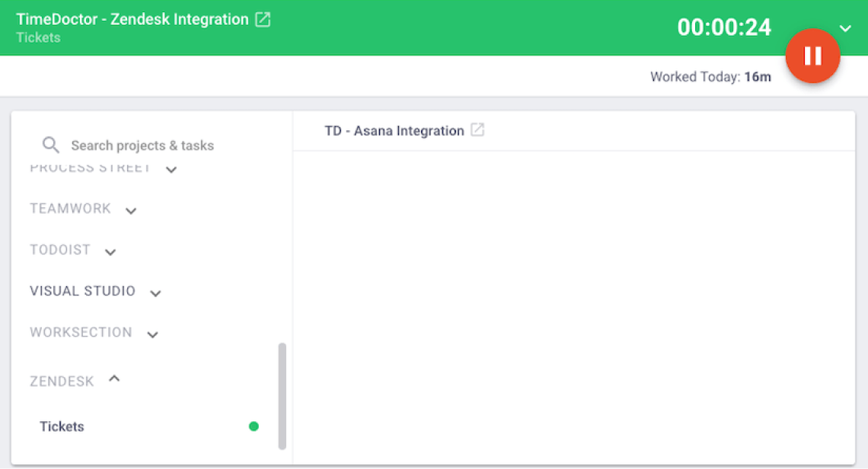Click the green active dot beside Tickets

[x=254, y=426]
